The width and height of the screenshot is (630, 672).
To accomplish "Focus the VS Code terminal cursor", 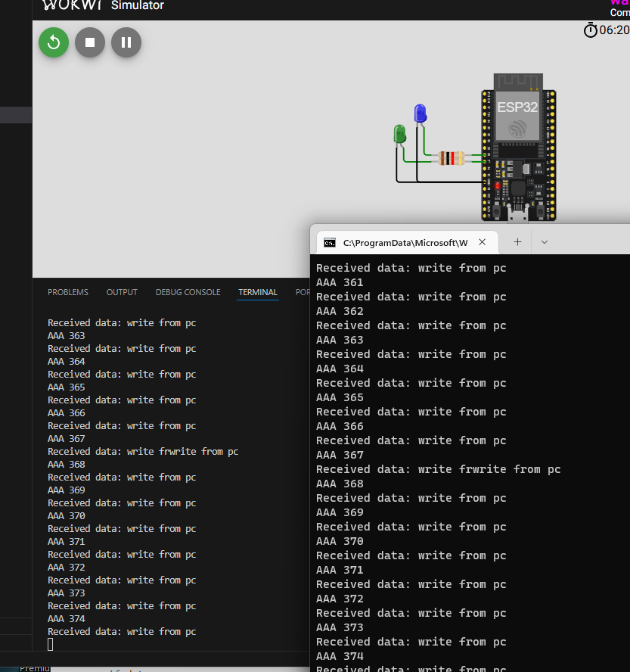I will click(x=51, y=644).
